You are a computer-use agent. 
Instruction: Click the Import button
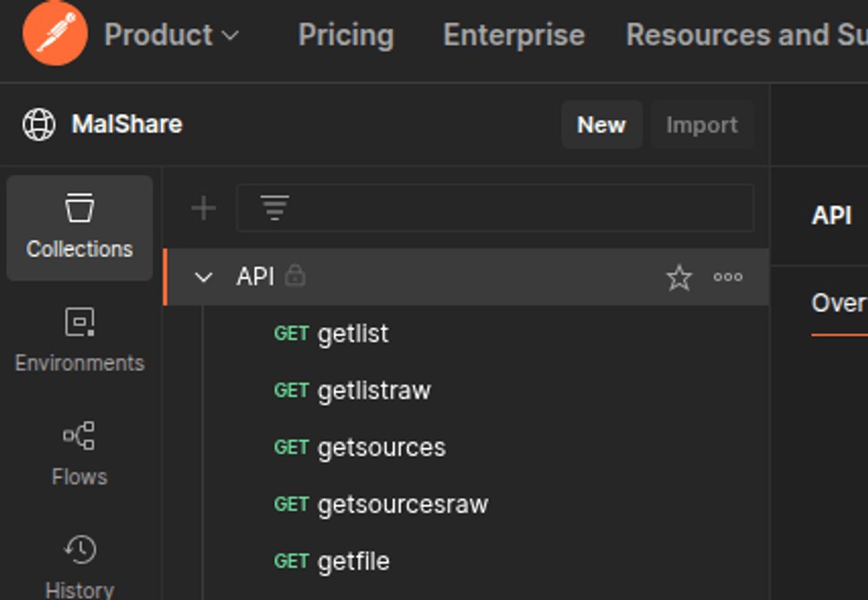pyautogui.click(x=702, y=125)
